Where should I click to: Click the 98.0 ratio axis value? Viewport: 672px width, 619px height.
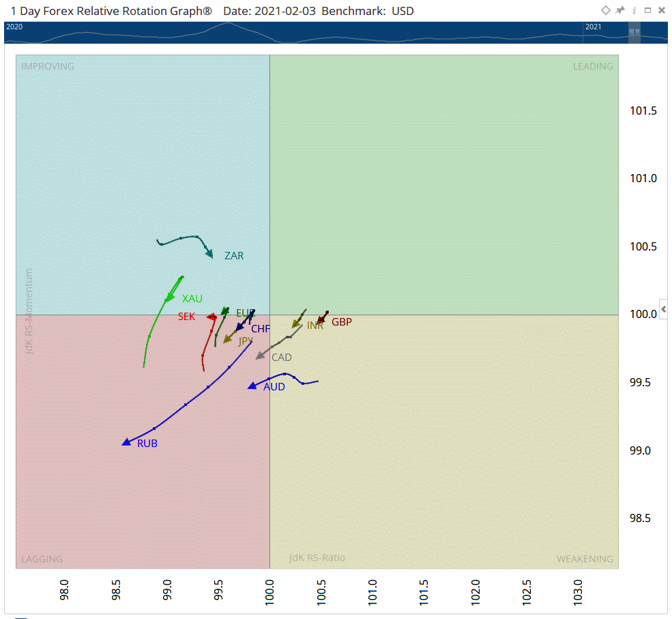[64, 590]
